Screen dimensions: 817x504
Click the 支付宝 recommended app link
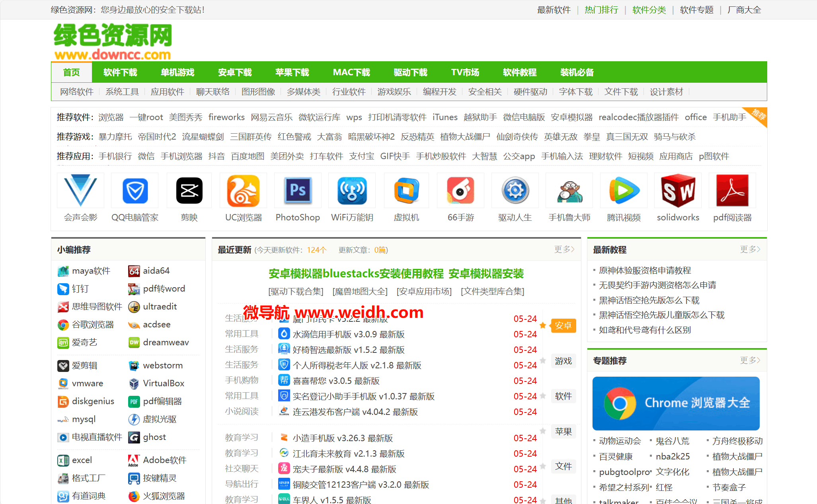[362, 156]
